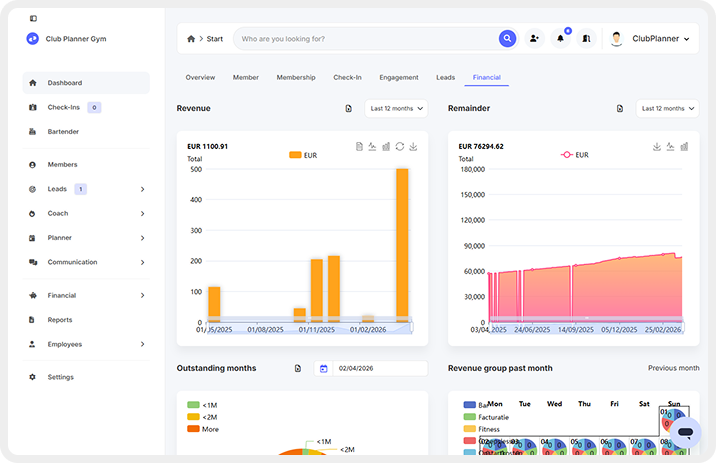Screen dimensions: 716x463
Task: Click the blue search magnifier button
Action: pos(508,39)
